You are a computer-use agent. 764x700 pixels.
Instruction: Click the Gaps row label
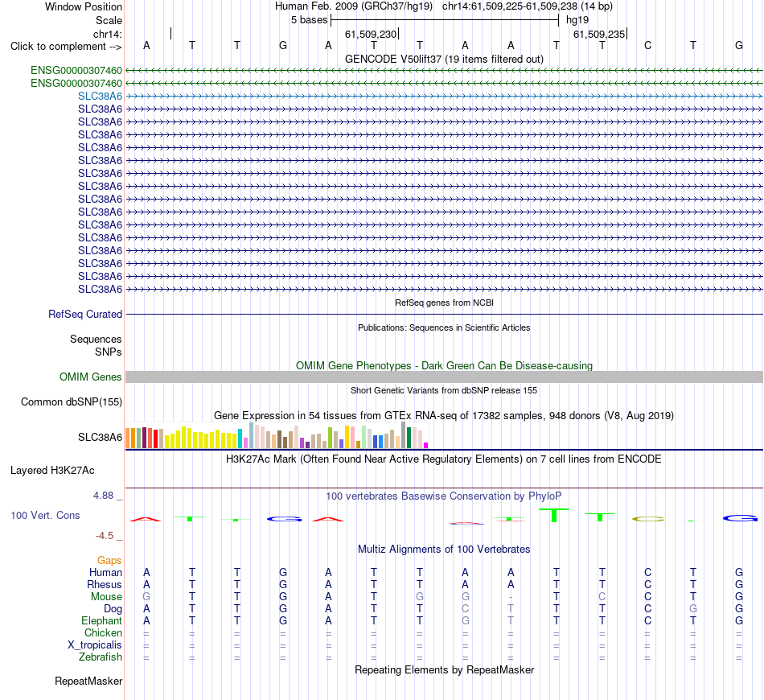[x=109, y=561]
